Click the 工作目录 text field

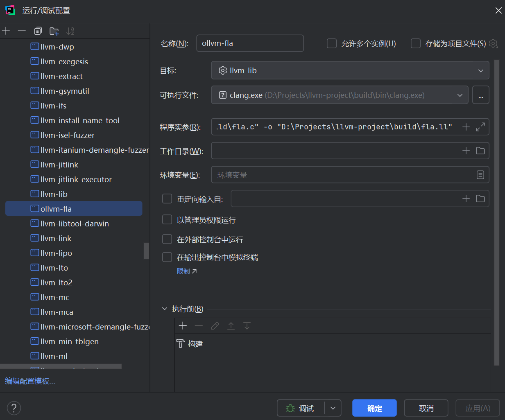pyautogui.click(x=336, y=151)
